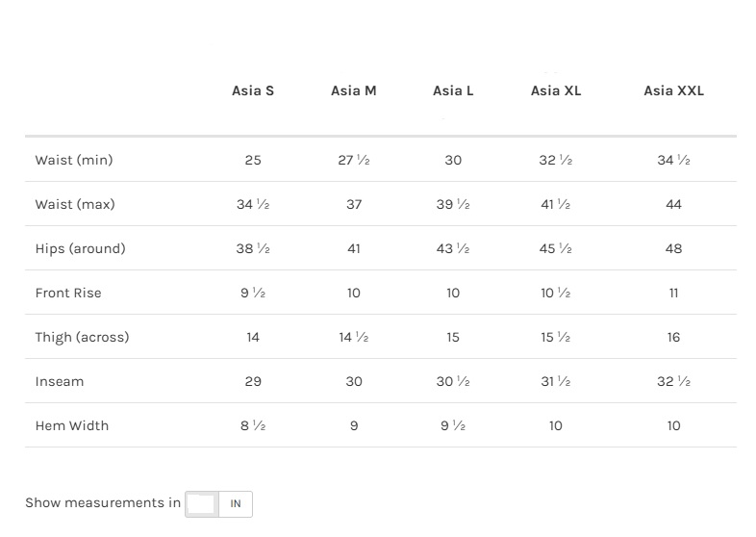Select the Asia S column header

(253, 90)
